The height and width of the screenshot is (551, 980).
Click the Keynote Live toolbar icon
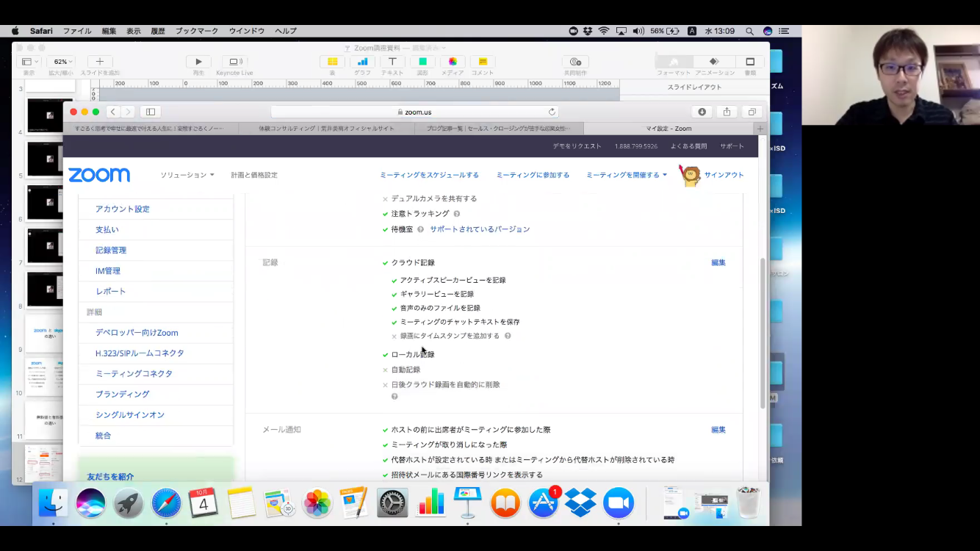pyautogui.click(x=235, y=62)
